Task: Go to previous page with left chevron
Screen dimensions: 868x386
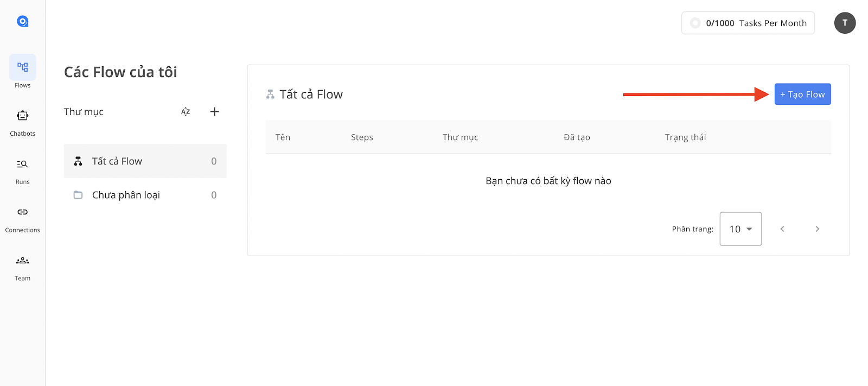Action: pyautogui.click(x=782, y=229)
